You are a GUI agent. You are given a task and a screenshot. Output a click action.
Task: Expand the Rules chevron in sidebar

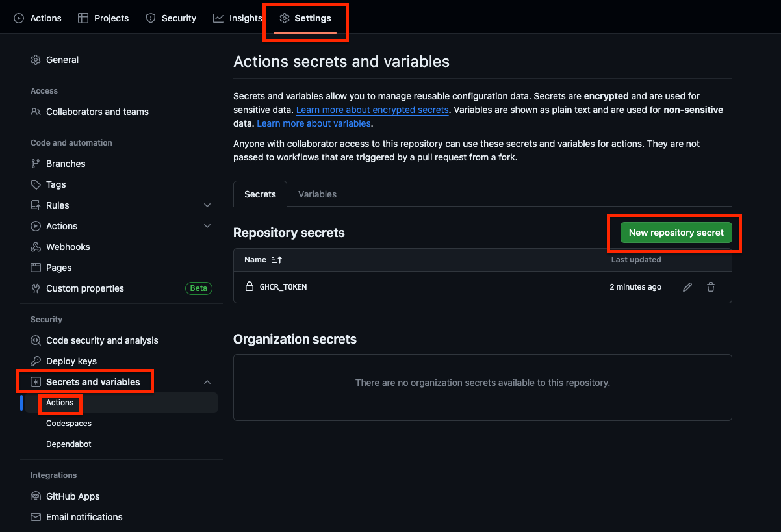(x=207, y=205)
